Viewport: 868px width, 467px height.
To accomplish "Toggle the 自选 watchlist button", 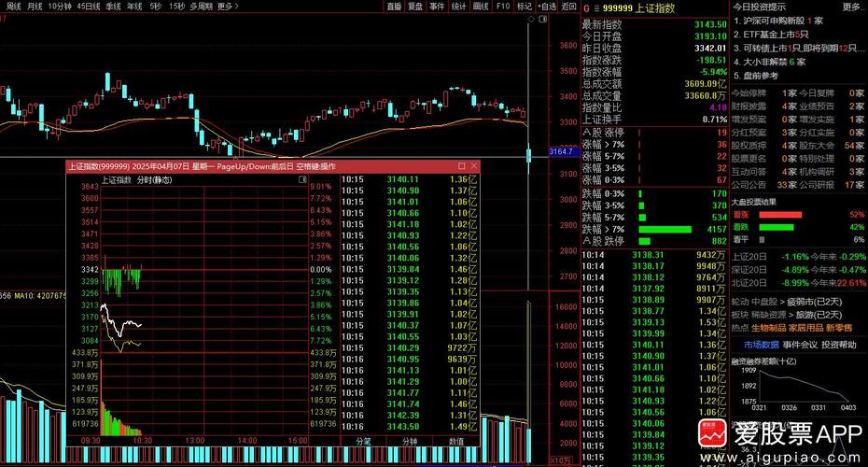I will pos(545,6).
